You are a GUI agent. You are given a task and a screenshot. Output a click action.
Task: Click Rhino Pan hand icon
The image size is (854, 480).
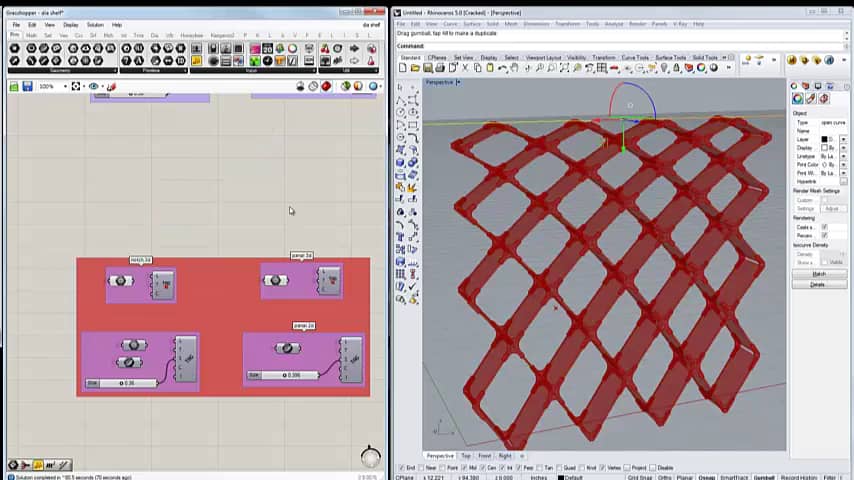click(514, 68)
